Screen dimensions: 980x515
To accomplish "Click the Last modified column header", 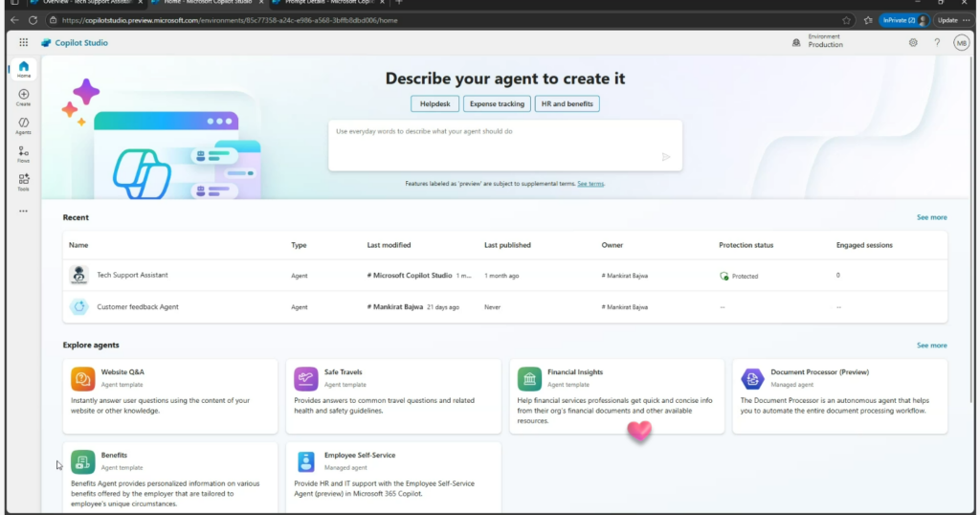I will click(x=389, y=245).
